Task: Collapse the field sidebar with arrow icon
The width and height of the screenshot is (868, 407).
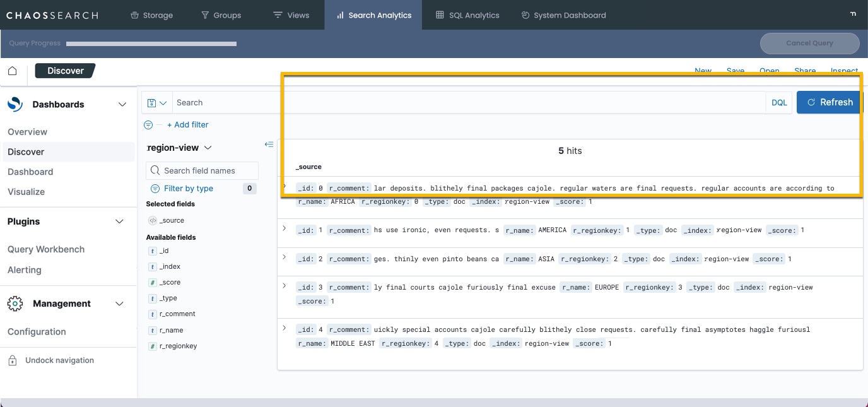Action: click(269, 145)
